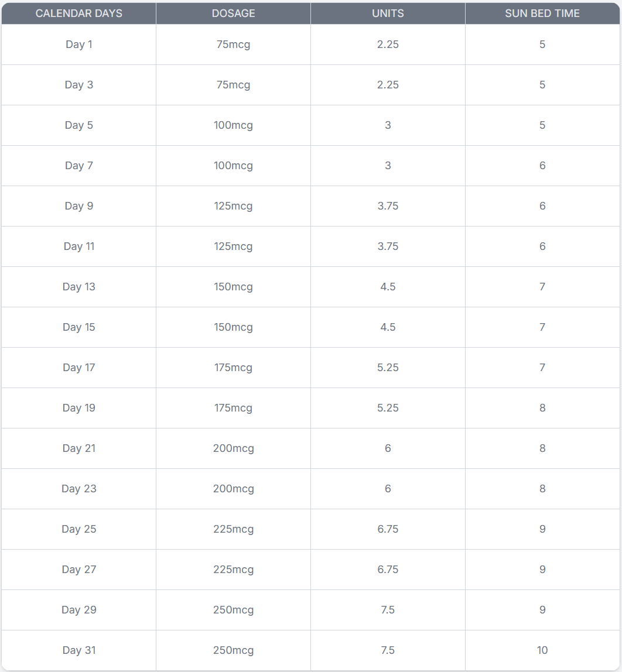
Task: Click the 100mcg dosage in Day 5 row
Action: [x=233, y=125]
